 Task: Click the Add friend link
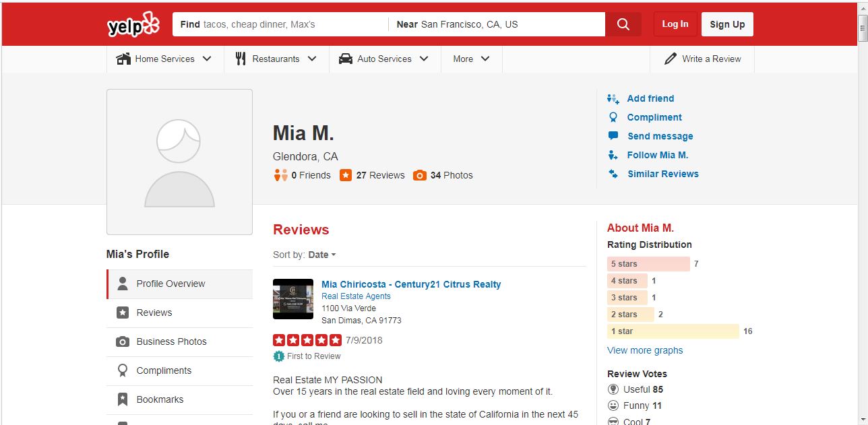point(650,98)
